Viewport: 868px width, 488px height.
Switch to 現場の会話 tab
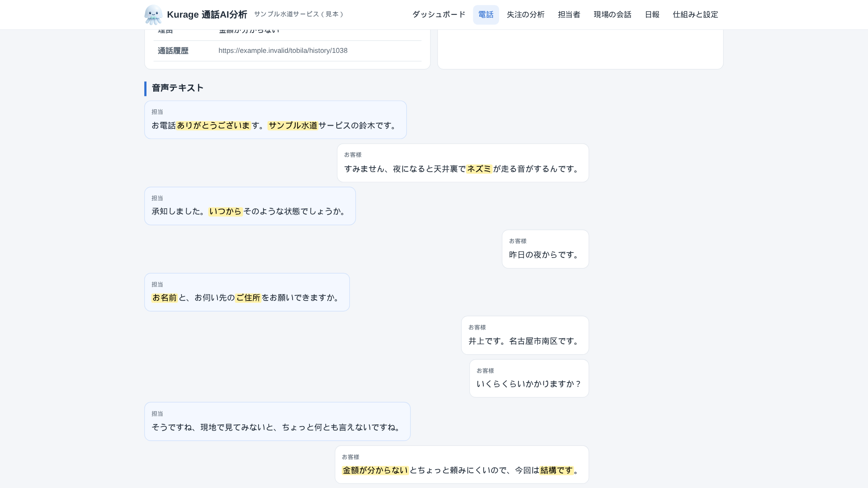click(612, 14)
